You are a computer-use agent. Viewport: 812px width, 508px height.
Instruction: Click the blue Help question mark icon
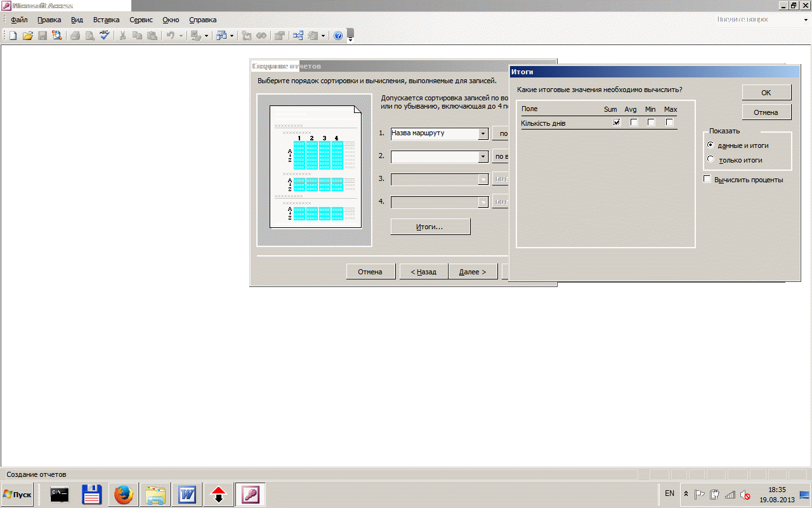pyautogui.click(x=338, y=36)
